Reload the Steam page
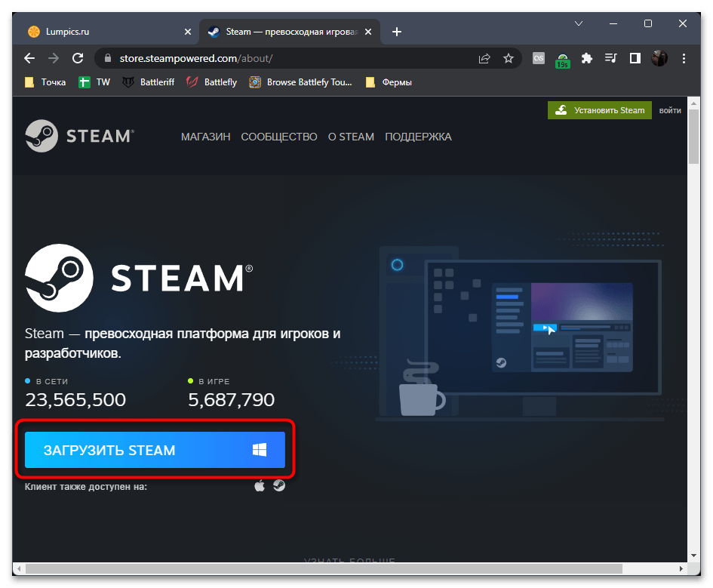 (78, 58)
